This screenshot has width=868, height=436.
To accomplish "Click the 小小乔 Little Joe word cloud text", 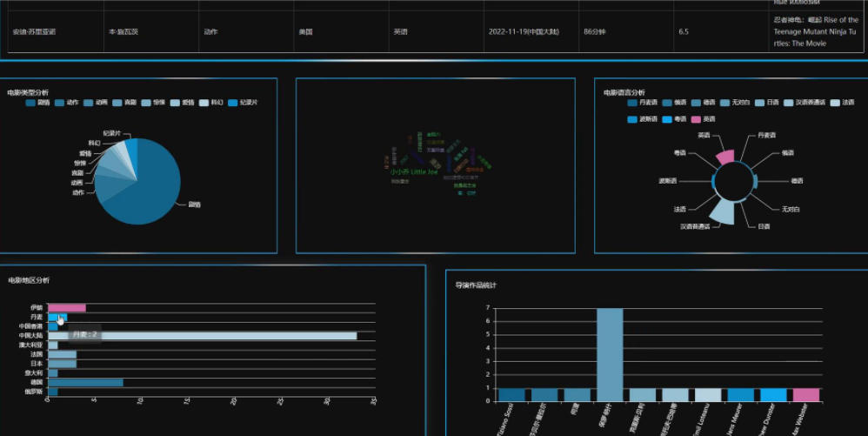I will point(413,172).
